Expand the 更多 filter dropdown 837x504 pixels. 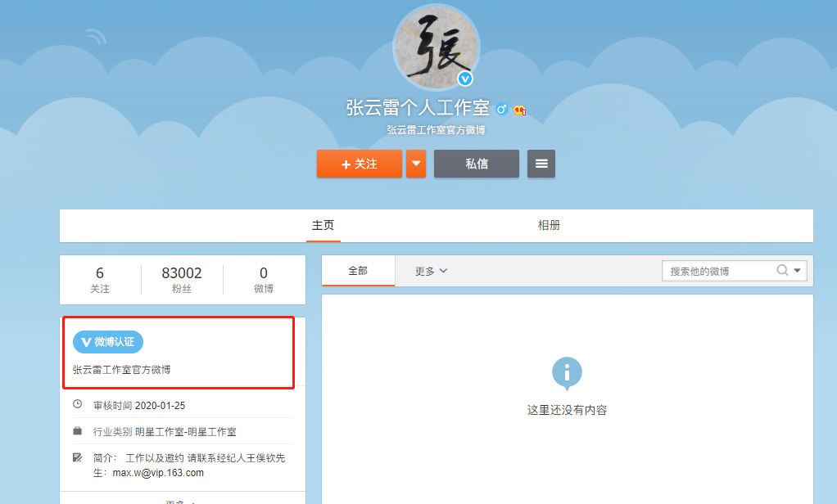pyautogui.click(x=432, y=271)
